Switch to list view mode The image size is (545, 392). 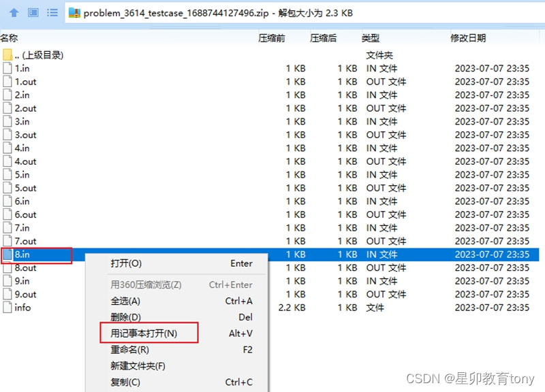52,13
